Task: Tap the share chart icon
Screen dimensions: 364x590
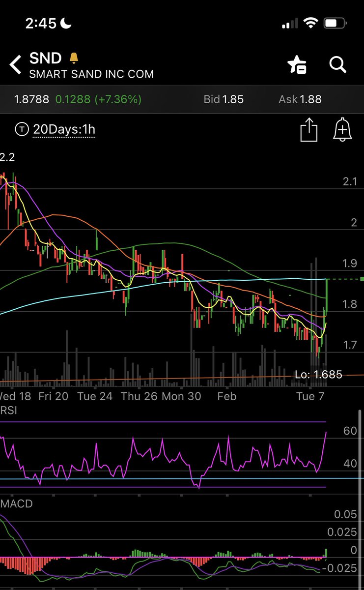Action: [x=309, y=130]
